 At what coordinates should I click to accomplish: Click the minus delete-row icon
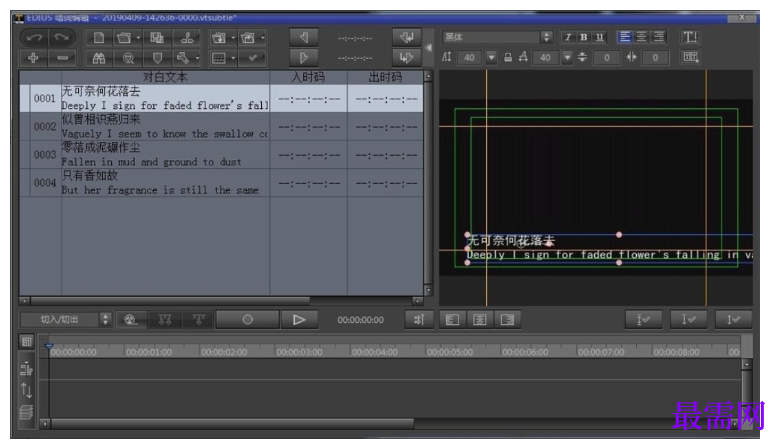62,58
